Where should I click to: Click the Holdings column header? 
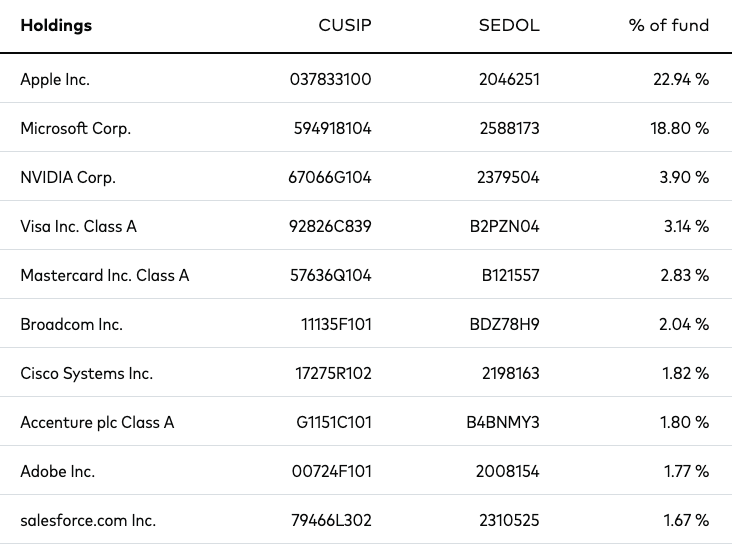click(x=56, y=26)
